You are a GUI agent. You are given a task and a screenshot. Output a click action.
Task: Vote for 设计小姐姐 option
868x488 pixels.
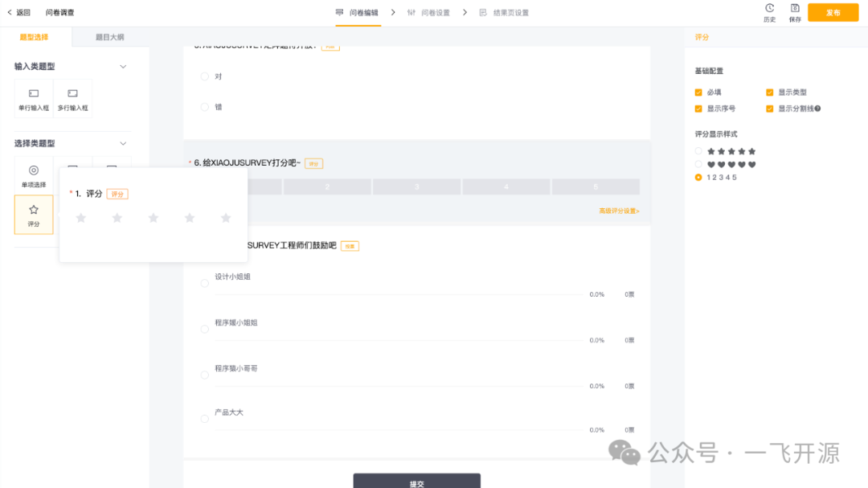click(x=205, y=283)
